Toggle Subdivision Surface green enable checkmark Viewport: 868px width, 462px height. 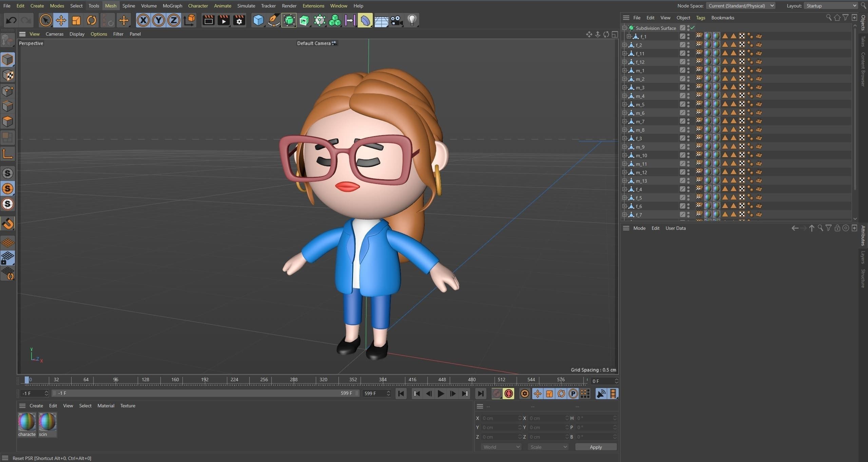pyautogui.click(x=693, y=27)
